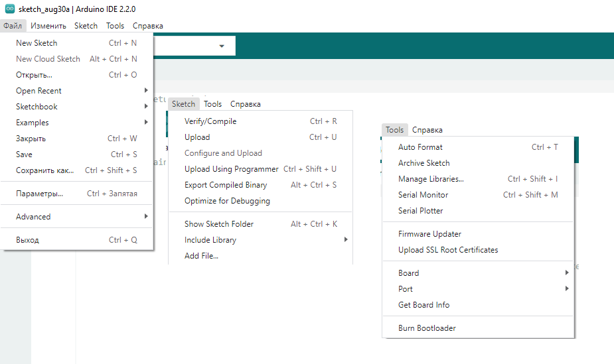The height and width of the screenshot is (364, 614).
Task: Open the Изменить menu
Action: (x=48, y=26)
